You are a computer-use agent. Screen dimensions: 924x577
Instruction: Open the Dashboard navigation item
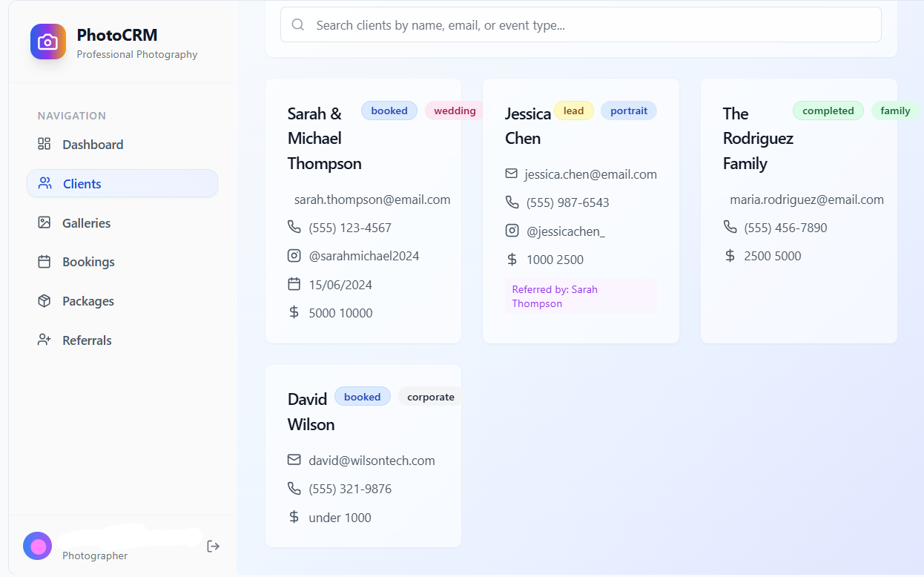(x=93, y=145)
